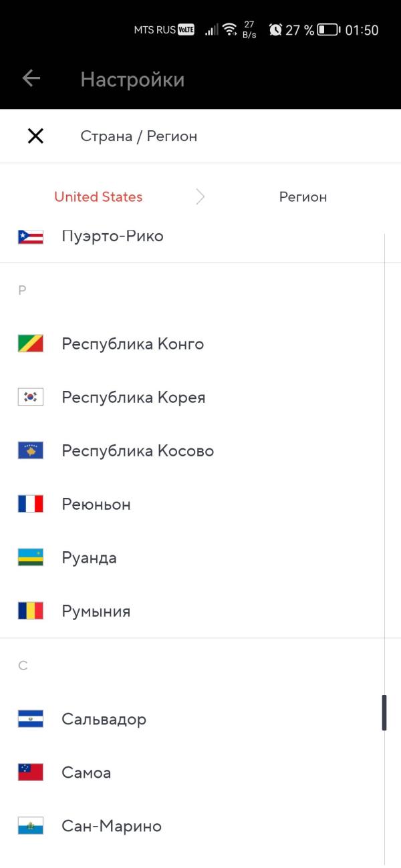Choose Руанда in the list
401x868 pixels.
[192, 558]
